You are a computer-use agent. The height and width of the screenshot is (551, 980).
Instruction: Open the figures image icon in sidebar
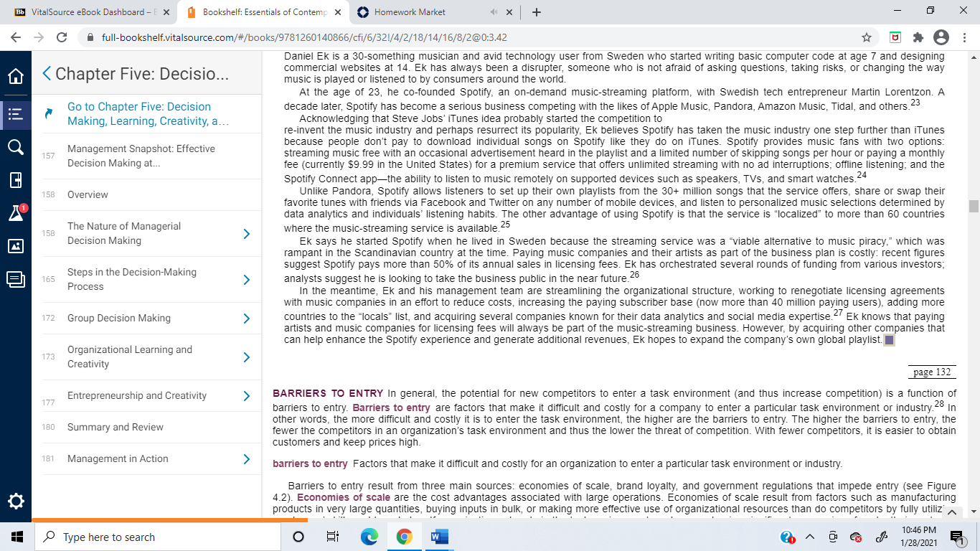click(x=16, y=246)
